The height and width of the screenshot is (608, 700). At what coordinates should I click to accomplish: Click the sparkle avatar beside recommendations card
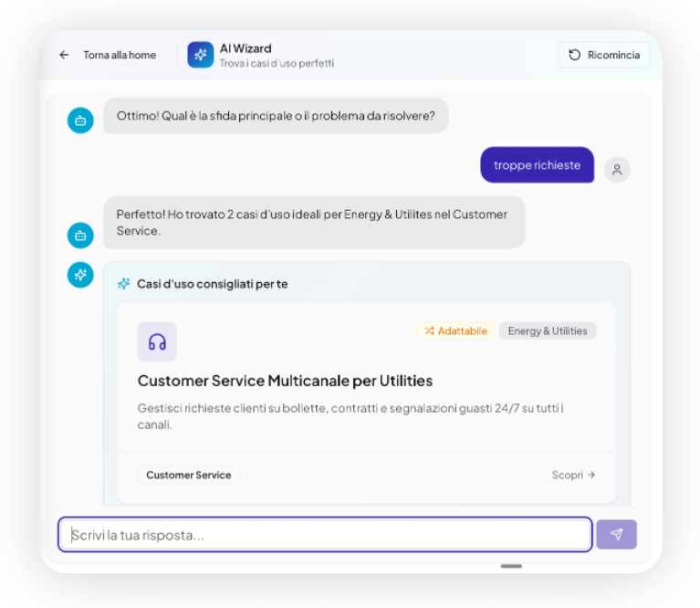point(80,274)
